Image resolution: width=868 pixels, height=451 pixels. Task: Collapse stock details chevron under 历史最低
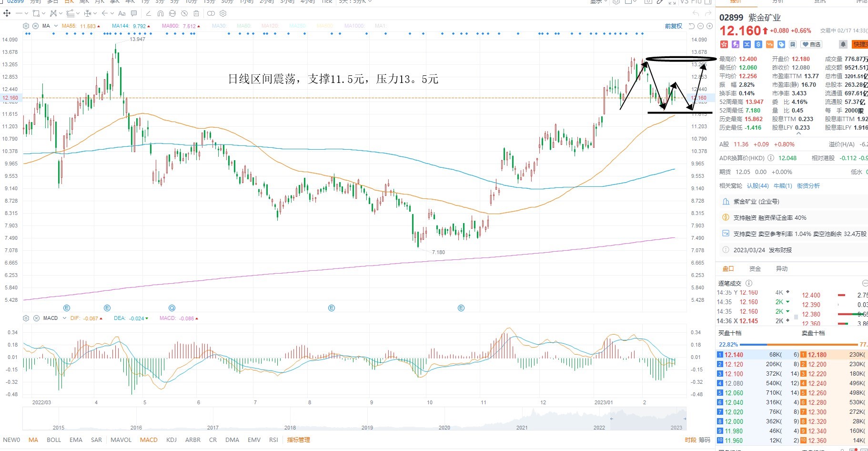(x=798, y=134)
